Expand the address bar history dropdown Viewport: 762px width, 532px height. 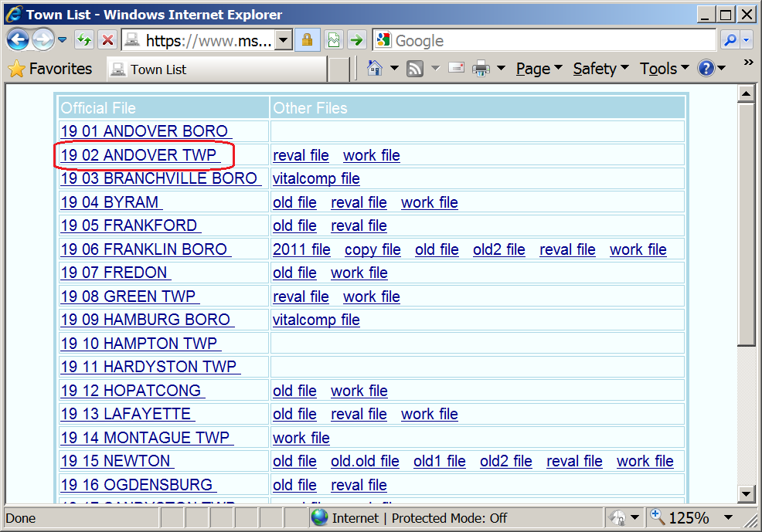[284, 40]
